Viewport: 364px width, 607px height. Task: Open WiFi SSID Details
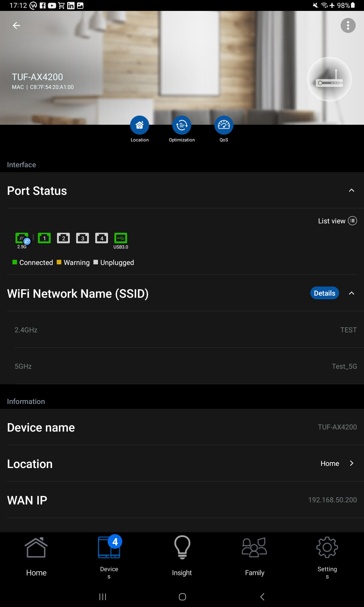pyautogui.click(x=324, y=293)
